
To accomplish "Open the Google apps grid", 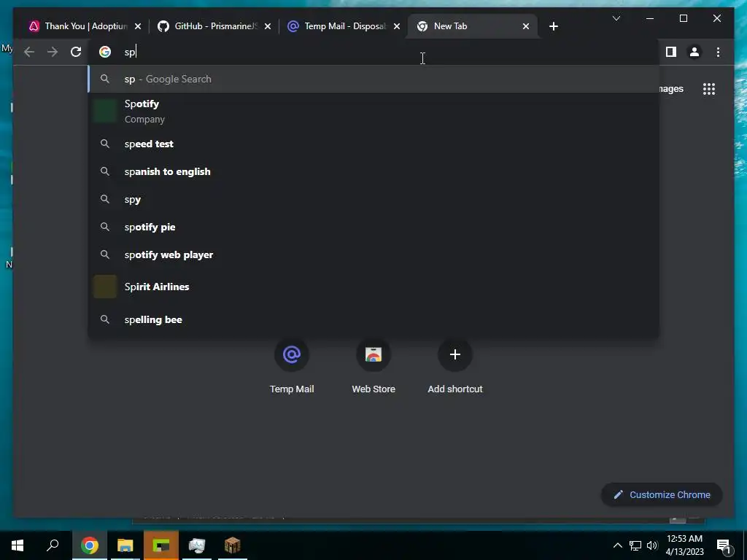I will click(x=709, y=89).
